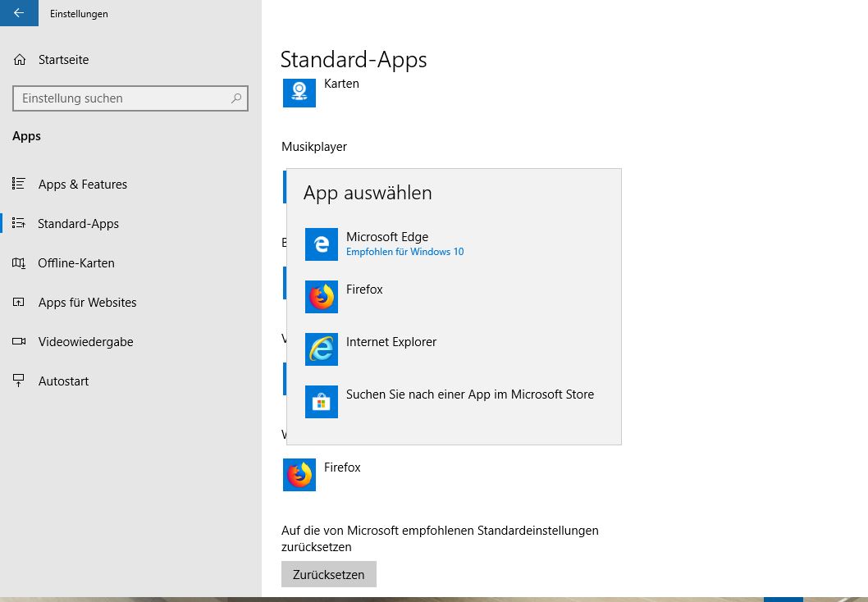Click the Standard-Apps sidebar icon
This screenshot has width=868, height=602.
18,223
